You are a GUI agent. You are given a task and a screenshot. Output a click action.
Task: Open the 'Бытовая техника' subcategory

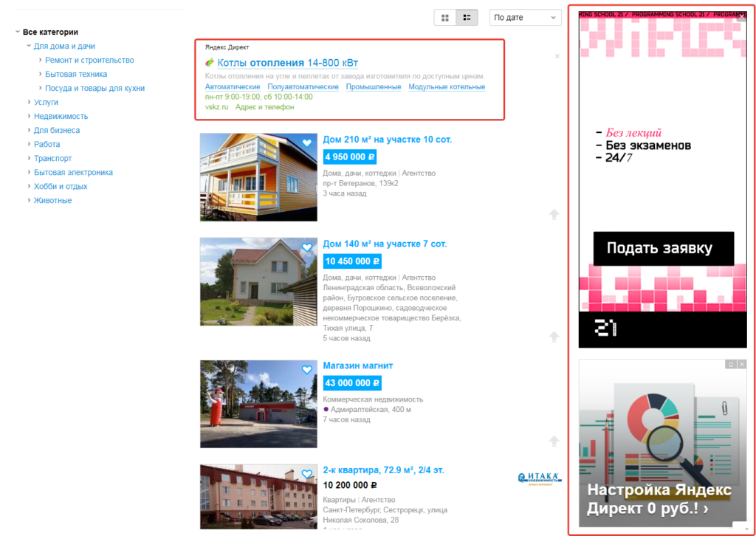(x=76, y=75)
